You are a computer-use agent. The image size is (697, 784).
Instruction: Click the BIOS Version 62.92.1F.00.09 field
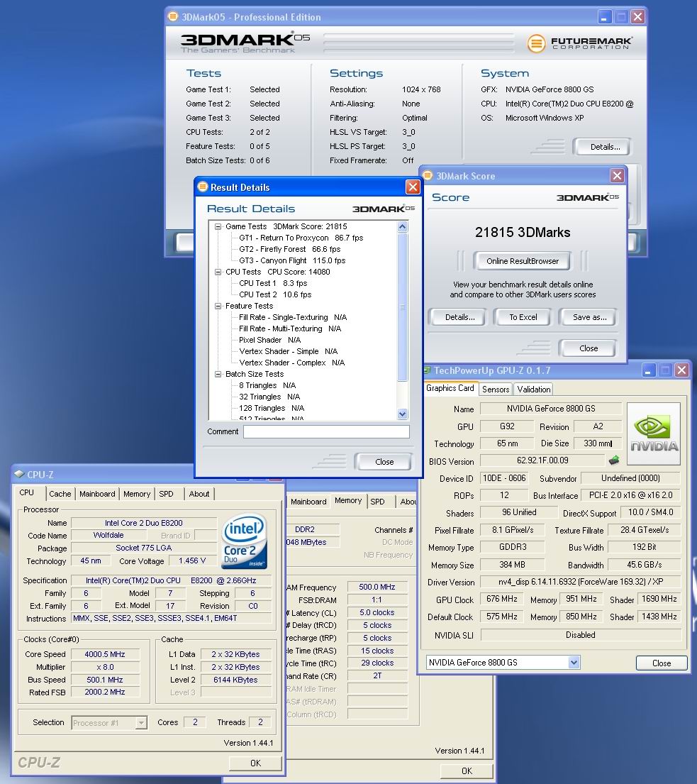(542, 460)
